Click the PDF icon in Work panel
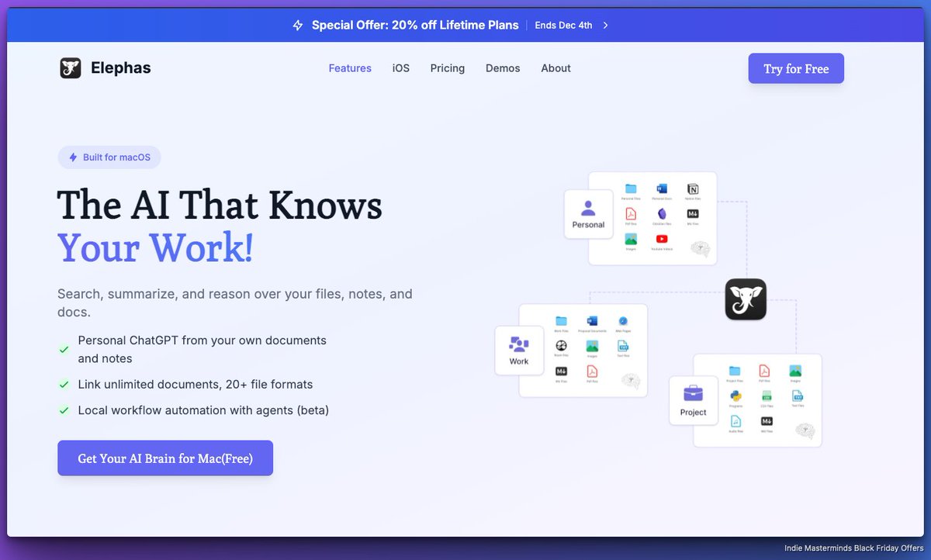Image resolution: width=931 pixels, height=560 pixels. (x=592, y=371)
